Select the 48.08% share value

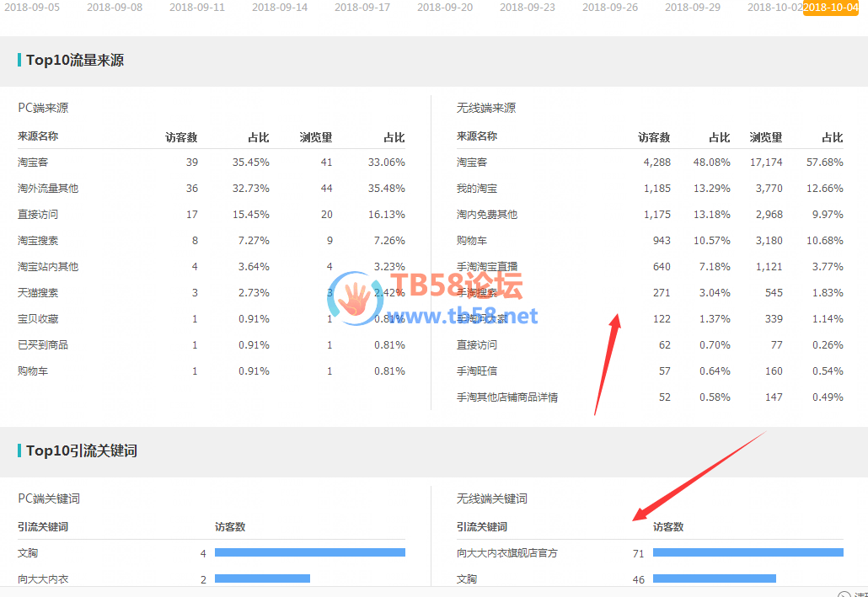712,163
